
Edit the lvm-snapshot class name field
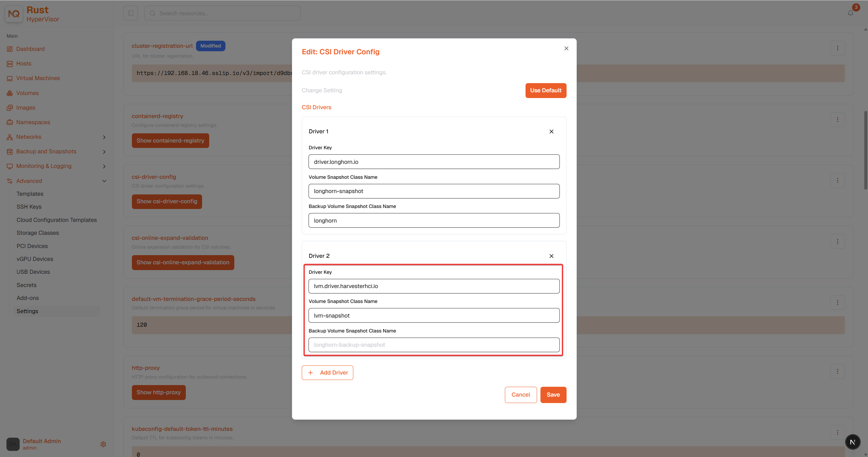[x=434, y=316]
